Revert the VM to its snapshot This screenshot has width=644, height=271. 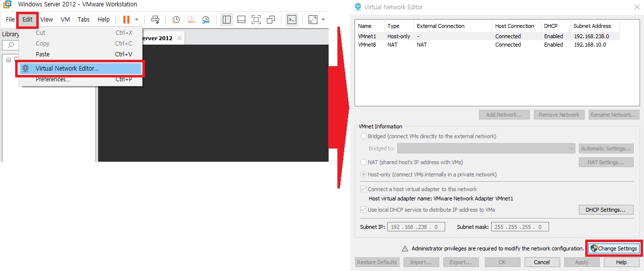pyautogui.click(x=191, y=20)
